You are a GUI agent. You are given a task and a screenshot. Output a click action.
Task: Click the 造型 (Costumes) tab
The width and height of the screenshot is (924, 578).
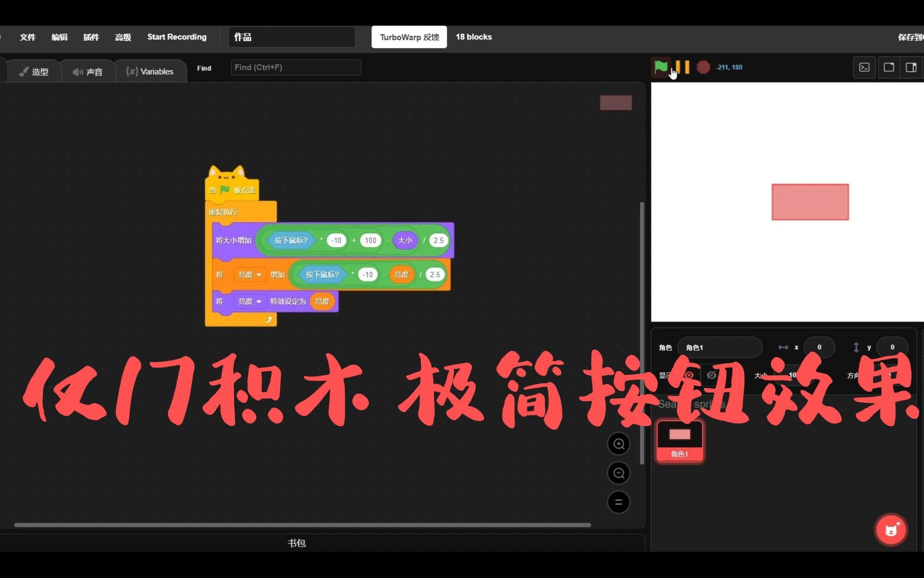pos(31,71)
